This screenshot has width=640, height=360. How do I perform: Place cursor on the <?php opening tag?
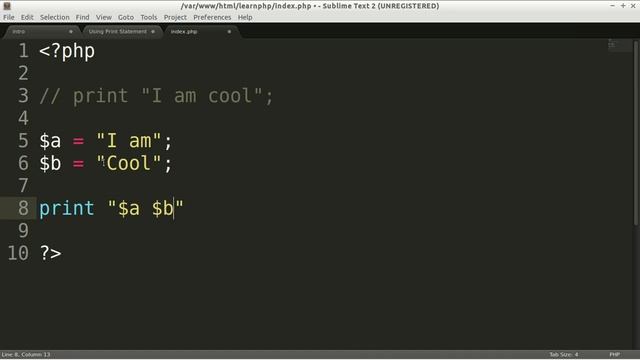[67, 52]
